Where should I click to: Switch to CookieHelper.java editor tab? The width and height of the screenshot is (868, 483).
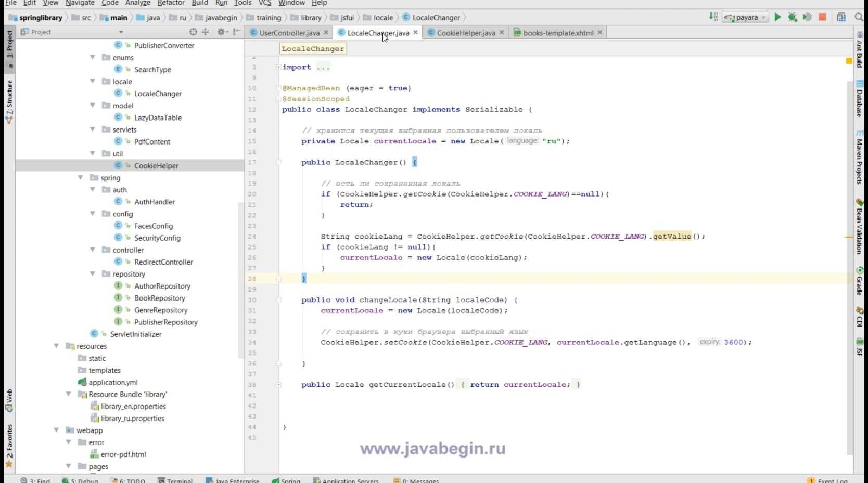tap(466, 33)
